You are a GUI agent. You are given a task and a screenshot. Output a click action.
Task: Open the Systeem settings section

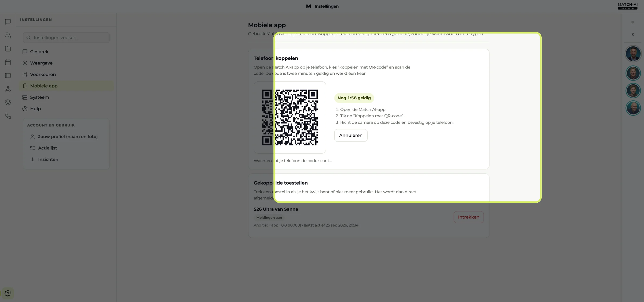click(66, 97)
